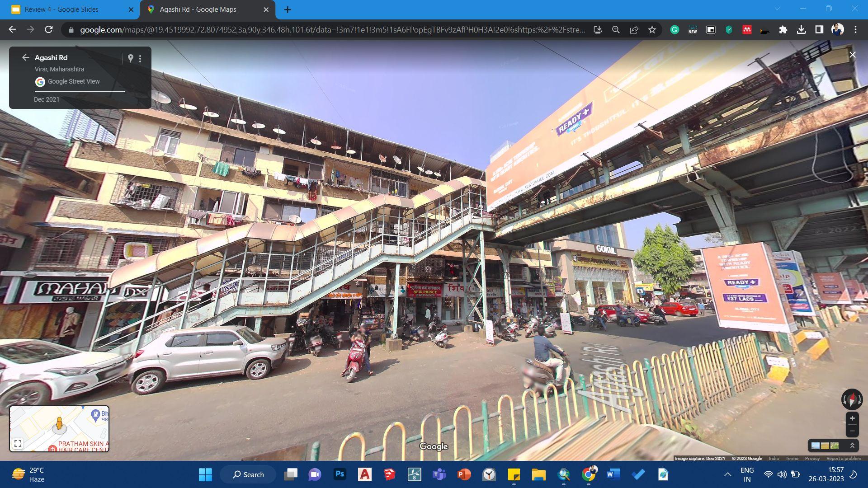Click the address bar URL field

click(x=332, y=30)
